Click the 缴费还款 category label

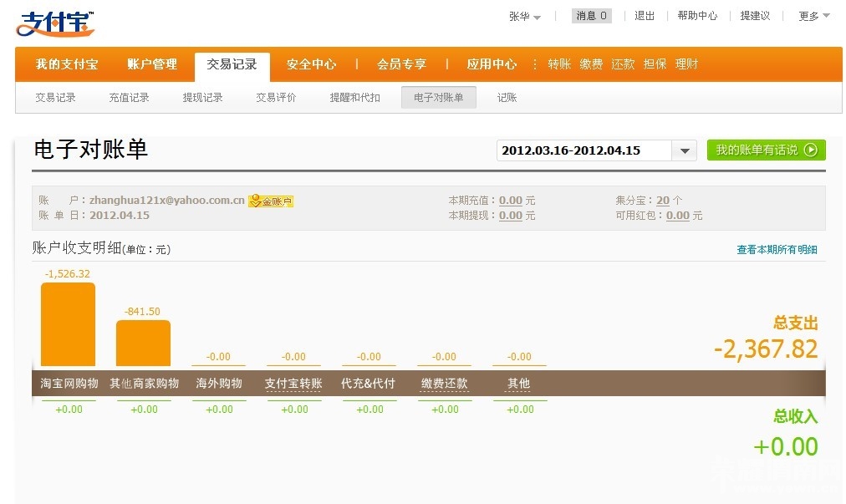click(x=444, y=384)
